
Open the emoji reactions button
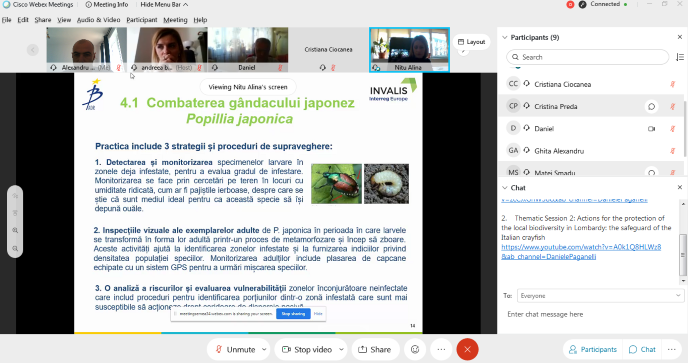click(415, 349)
